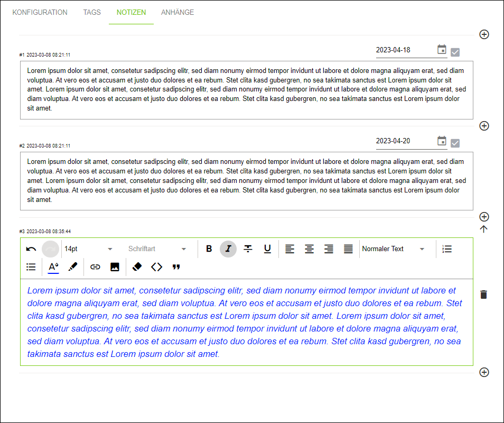Insert a blockquote

(176, 266)
